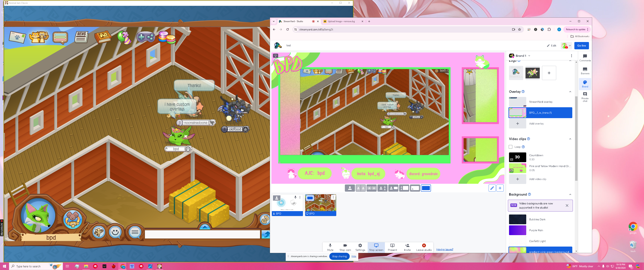
Task: Open the Private chat side tab
Action: point(585,97)
